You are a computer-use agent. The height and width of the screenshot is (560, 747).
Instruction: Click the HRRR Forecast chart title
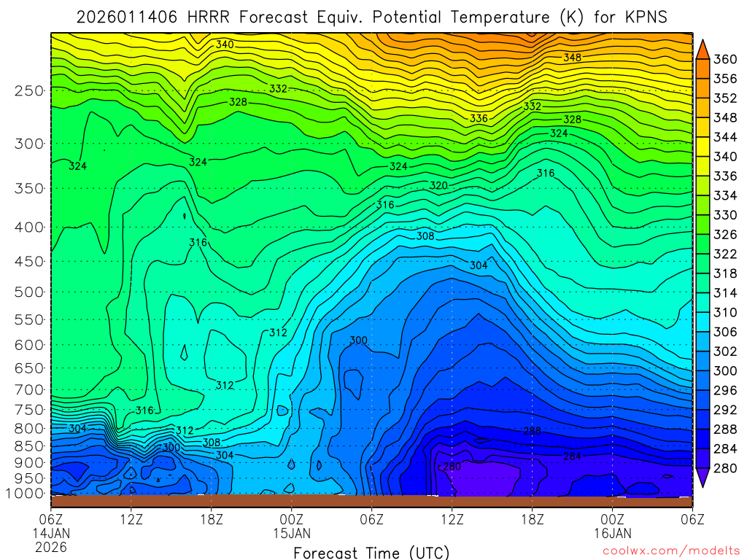click(371, 17)
